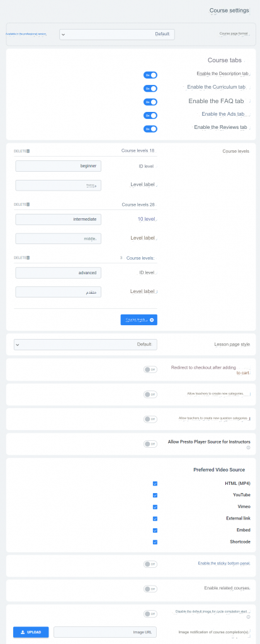Viewport: 260px width, 644px height.
Task: Click the chevron icon in the Course page format select
Action: click(63, 35)
